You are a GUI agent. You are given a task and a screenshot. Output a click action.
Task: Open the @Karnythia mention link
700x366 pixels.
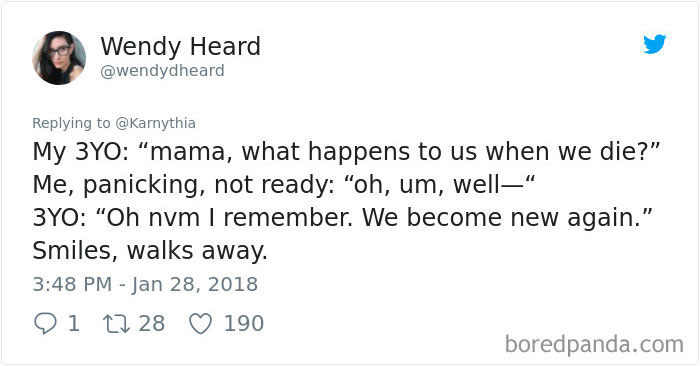point(155,123)
